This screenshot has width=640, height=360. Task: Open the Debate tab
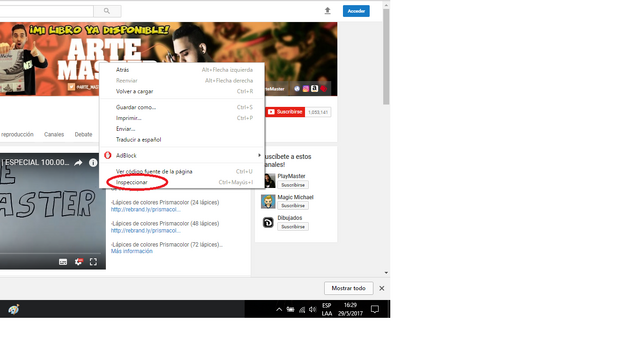[83, 134]
